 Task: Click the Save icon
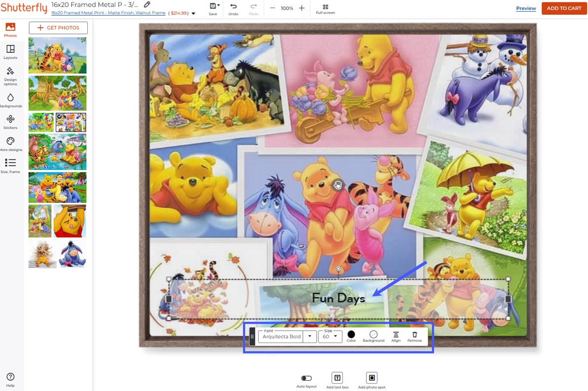(213, 8)
